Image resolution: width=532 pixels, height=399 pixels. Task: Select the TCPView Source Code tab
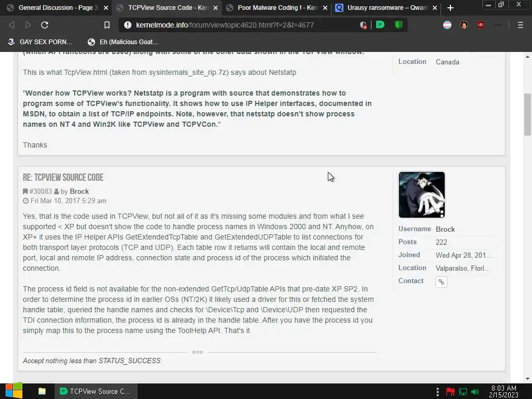(167, 8)
